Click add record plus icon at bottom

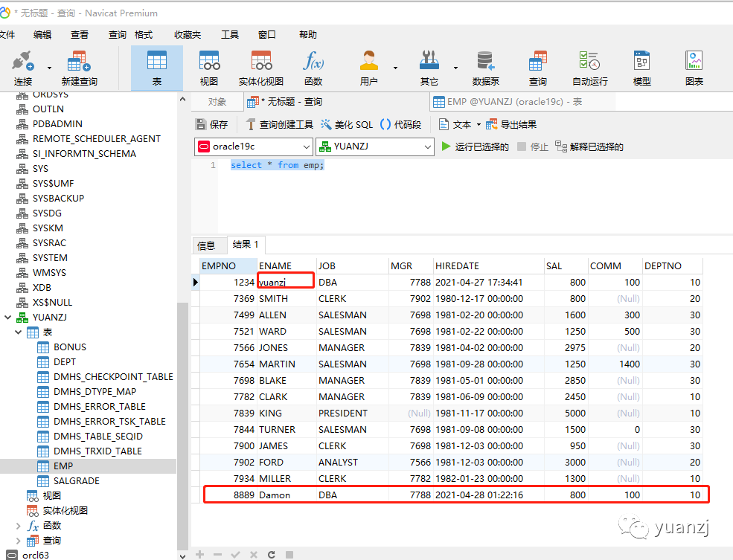[200, 554]
